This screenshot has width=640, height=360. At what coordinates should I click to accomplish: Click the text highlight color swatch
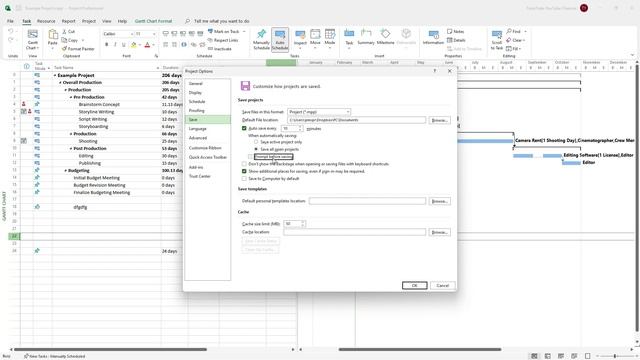(x=133, y=44)
